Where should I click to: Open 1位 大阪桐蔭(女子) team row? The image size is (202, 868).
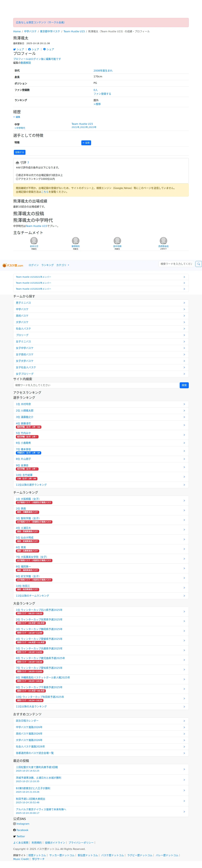click(x=101, y=501)
